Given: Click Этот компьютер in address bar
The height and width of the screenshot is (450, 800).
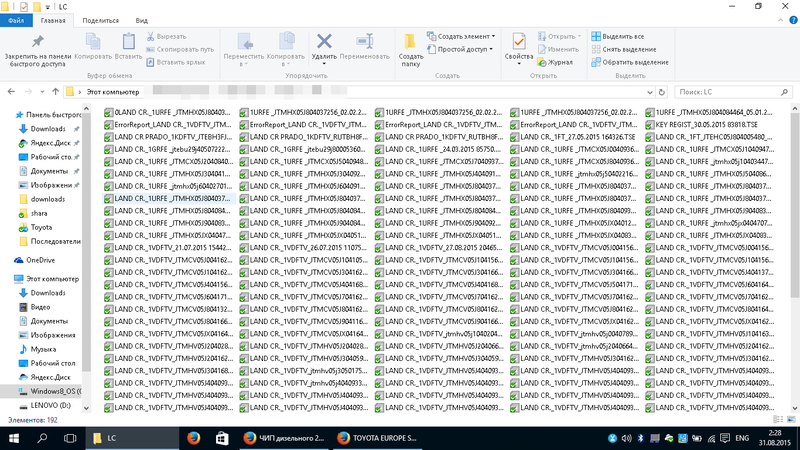Looking at the screenshot, I should pos(113,92).
